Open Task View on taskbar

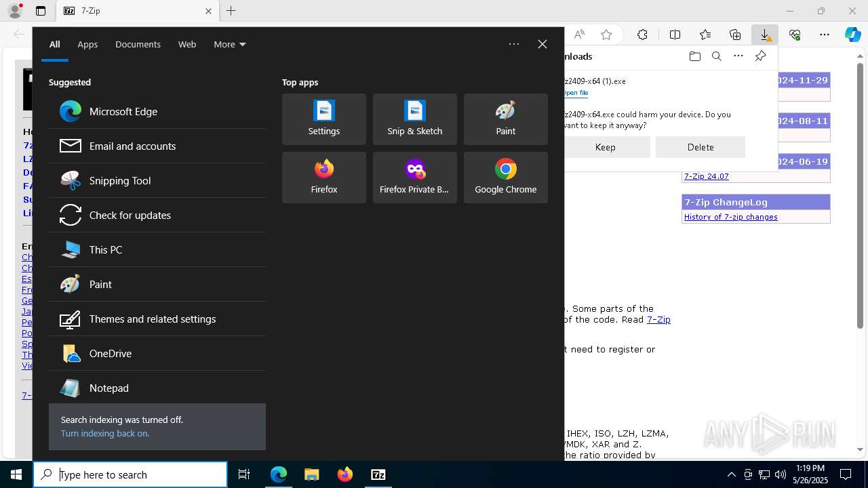[x=244, y=474]
